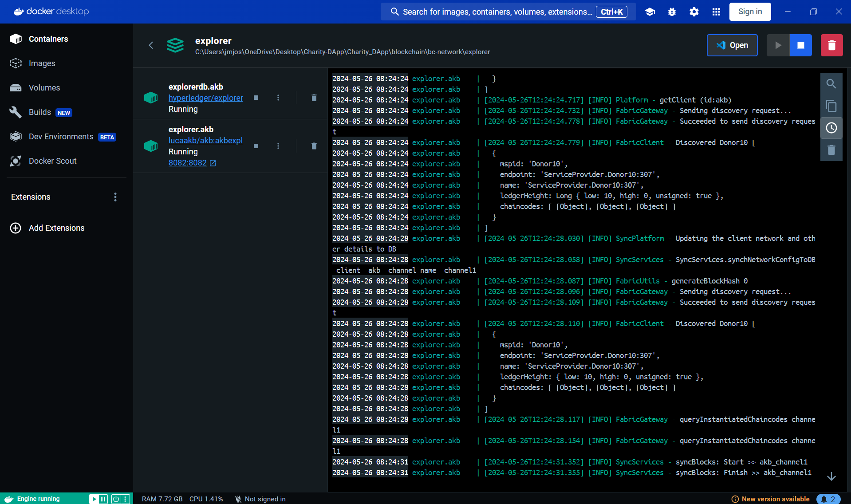The width and height of the screenshot is (851, 504).
Task: Open the Images section
Action: pyautogui.click(x=42, y=63)
